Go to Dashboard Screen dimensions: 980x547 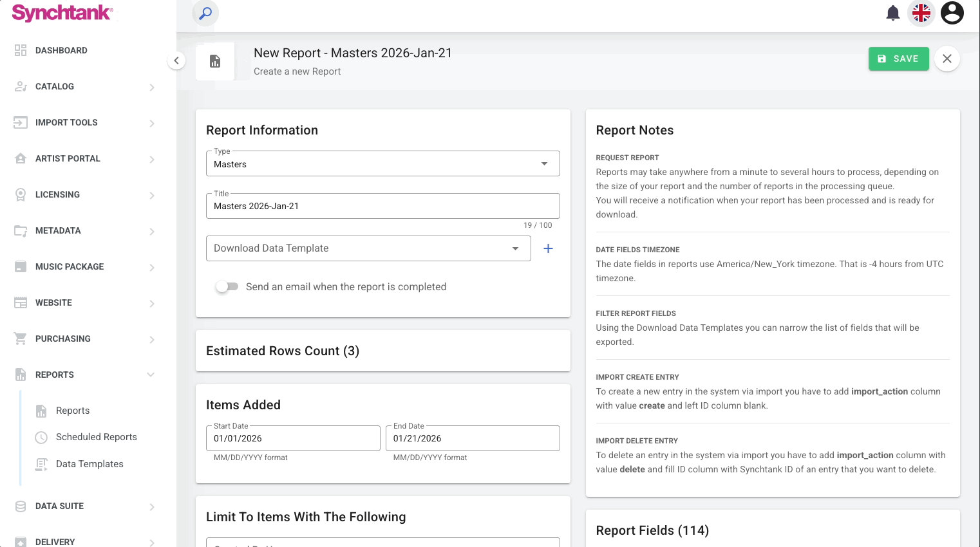pos(61,50)
